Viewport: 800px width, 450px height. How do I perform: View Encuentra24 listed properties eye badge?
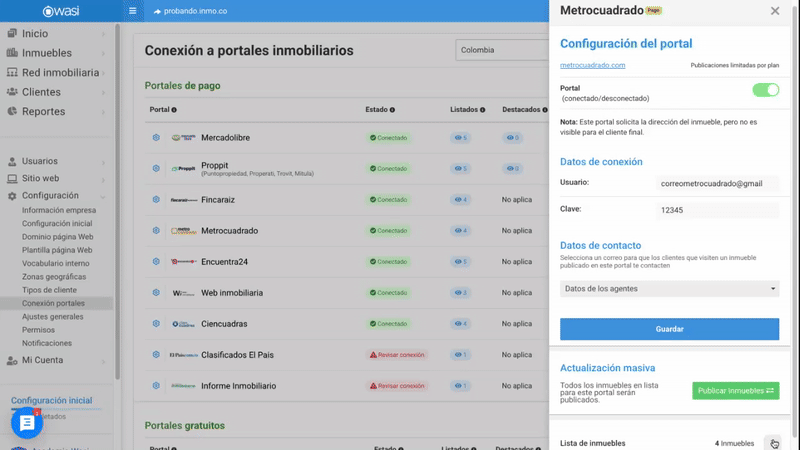click(x=460, y=262)
